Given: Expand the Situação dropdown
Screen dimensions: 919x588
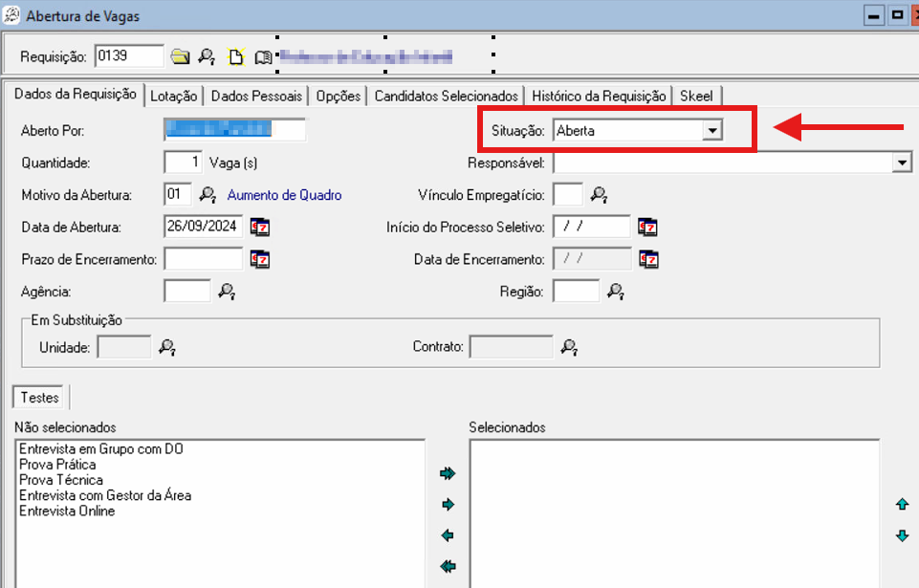Looking at the screenshot, I should [711, 131].
